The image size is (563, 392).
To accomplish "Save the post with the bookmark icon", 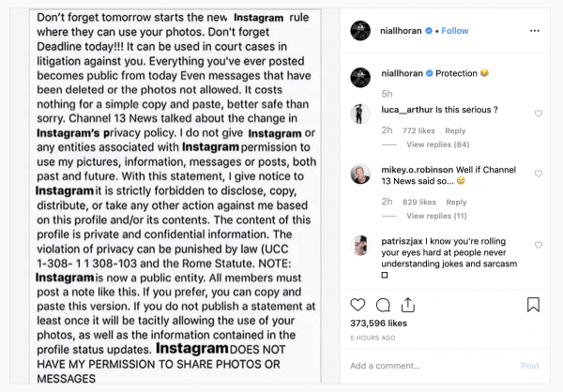I will 533,305.
